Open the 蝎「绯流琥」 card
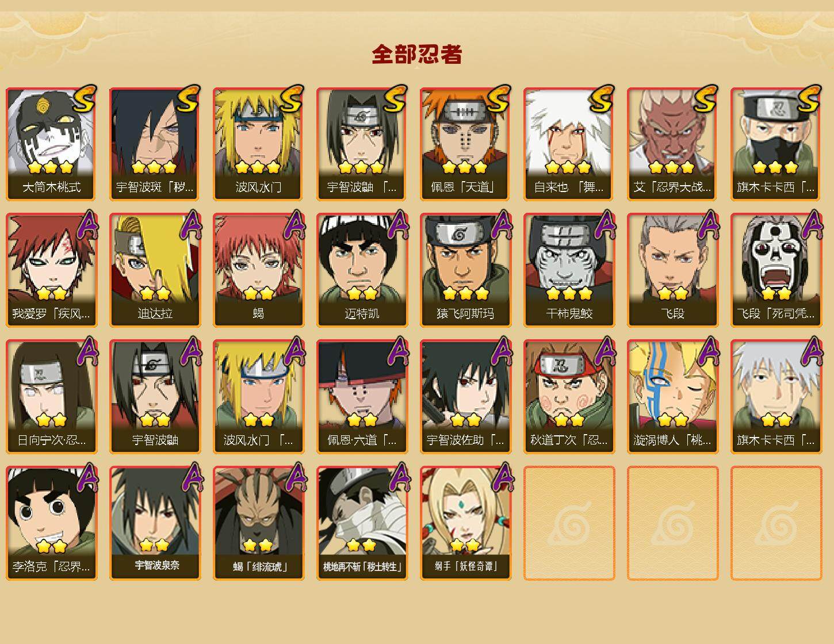The height and width of the screenshot is (644, 834). (258, 523)
